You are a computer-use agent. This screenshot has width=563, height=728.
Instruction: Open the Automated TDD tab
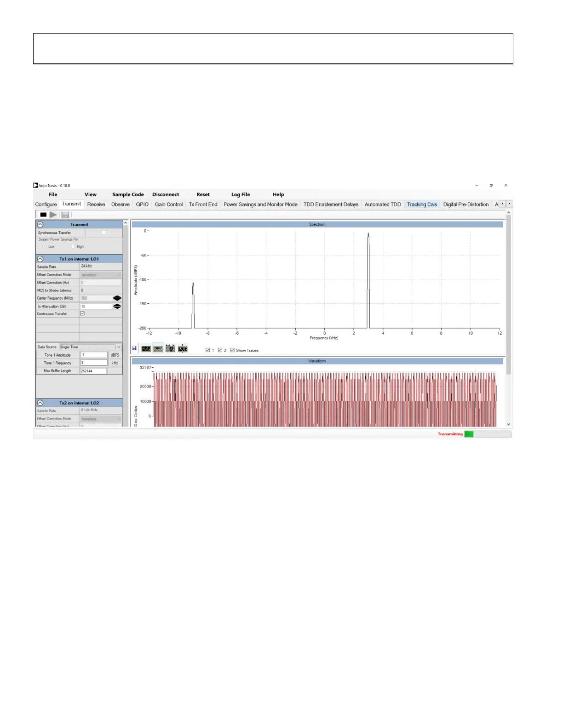[383, 205]
